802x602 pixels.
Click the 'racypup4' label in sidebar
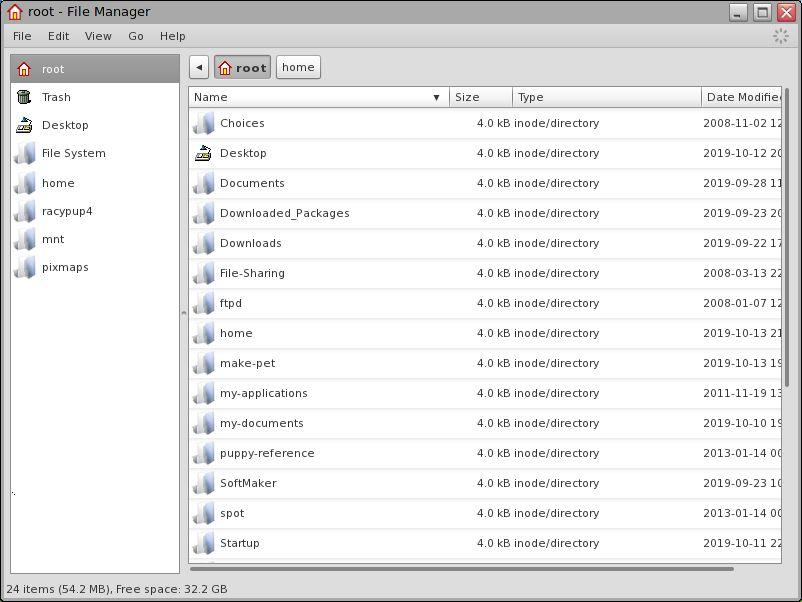click(67, 211)
